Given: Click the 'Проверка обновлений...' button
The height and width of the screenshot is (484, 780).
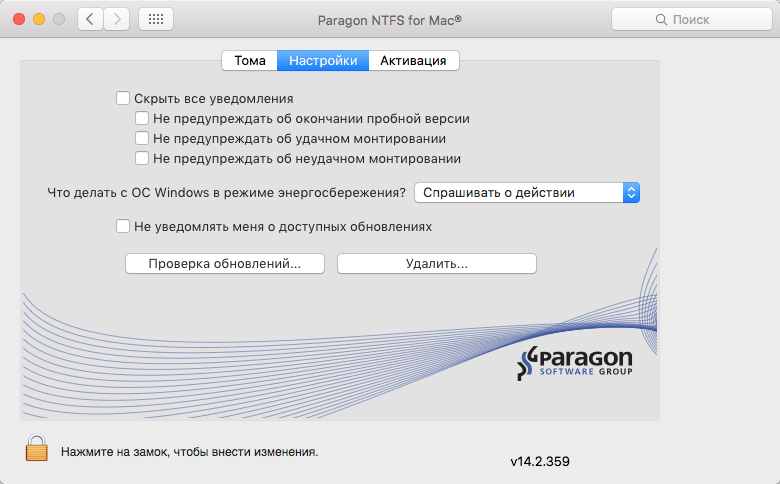Looking at the screenshot, I should pyautogui.click(x=225, y=264).
